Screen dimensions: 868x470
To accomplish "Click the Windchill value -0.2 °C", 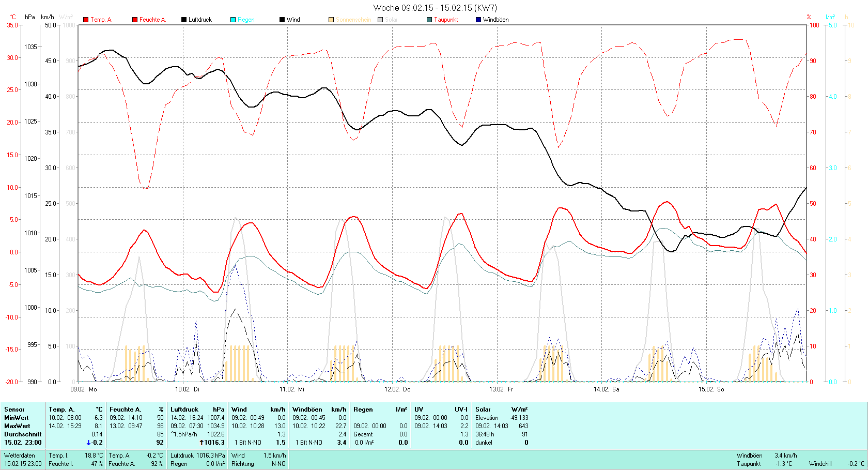I will (856, 464).
